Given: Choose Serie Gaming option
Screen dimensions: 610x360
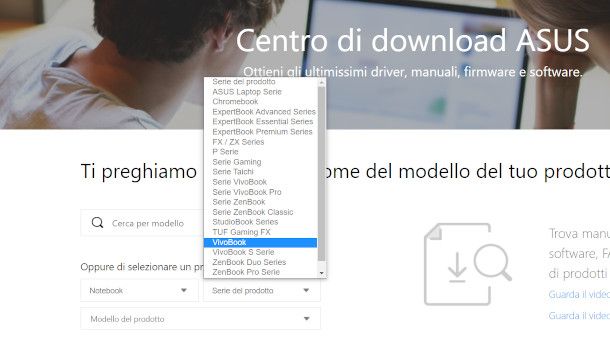Looking at the screenshot, I should click(x=260, y=162).
